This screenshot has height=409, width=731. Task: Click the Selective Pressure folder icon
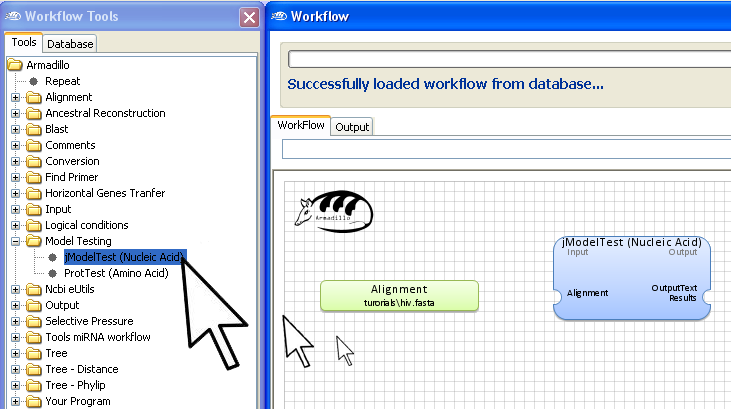click(34, 321)
